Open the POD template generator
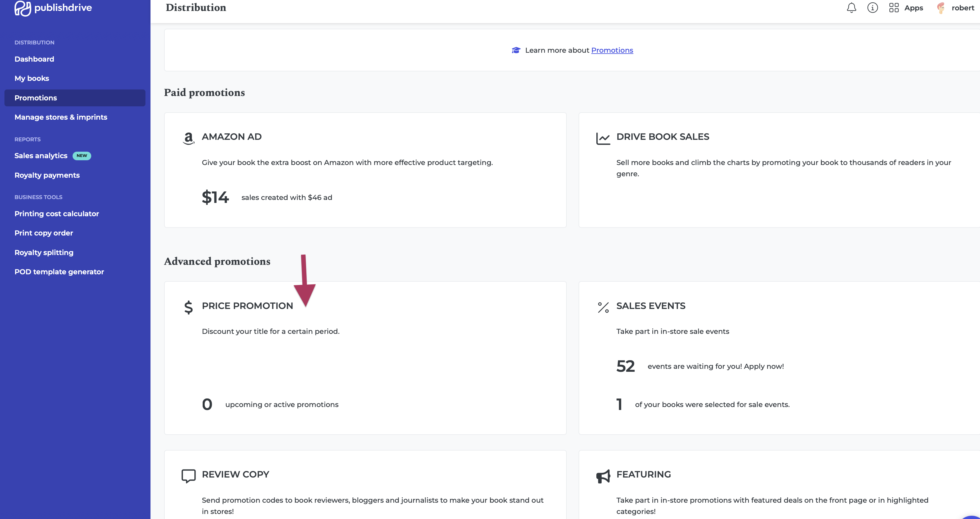Screen dimensions: 980x519 tap(59, 272)
